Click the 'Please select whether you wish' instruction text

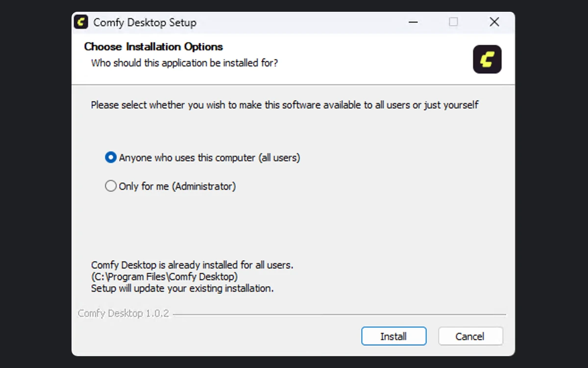[x=285, y=105]
